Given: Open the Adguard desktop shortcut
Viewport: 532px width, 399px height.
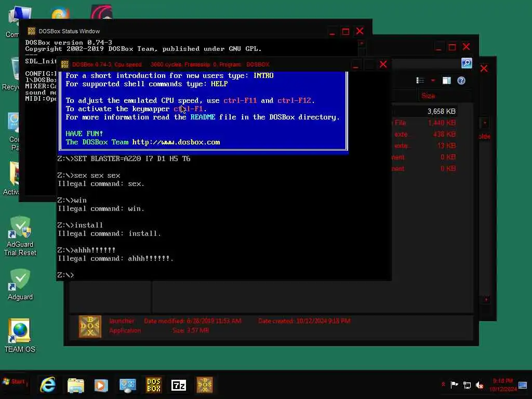Looking at the screenshot, I should 20,284.
